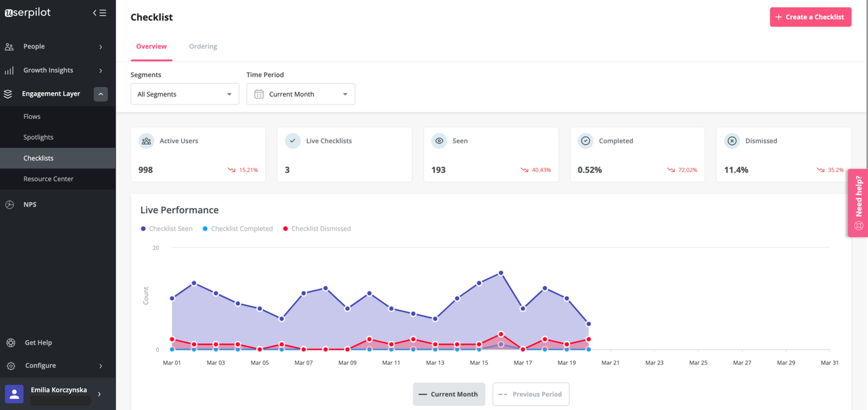Toggle Checklist Dismissed legend series
Screen dimensions: 868x410
(x=317, y=229)
